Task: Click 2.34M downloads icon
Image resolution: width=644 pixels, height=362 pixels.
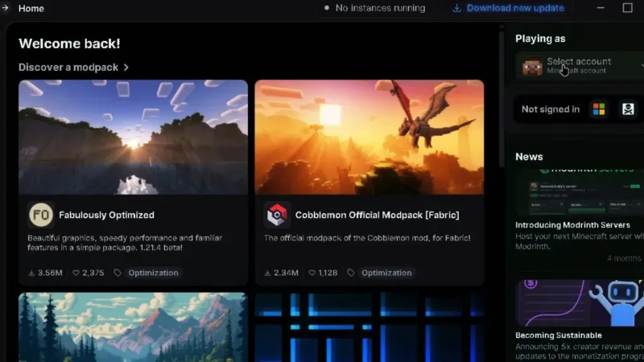Action: click(267, 273)
